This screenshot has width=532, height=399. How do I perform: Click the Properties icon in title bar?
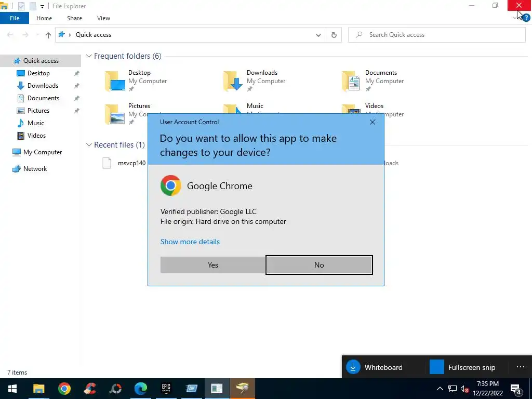click(x=21, y=6)
